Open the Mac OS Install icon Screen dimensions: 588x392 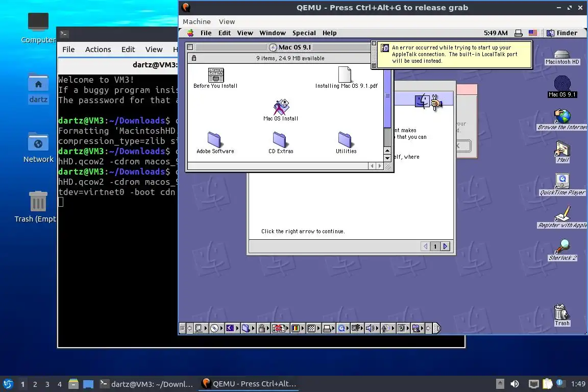281,107
